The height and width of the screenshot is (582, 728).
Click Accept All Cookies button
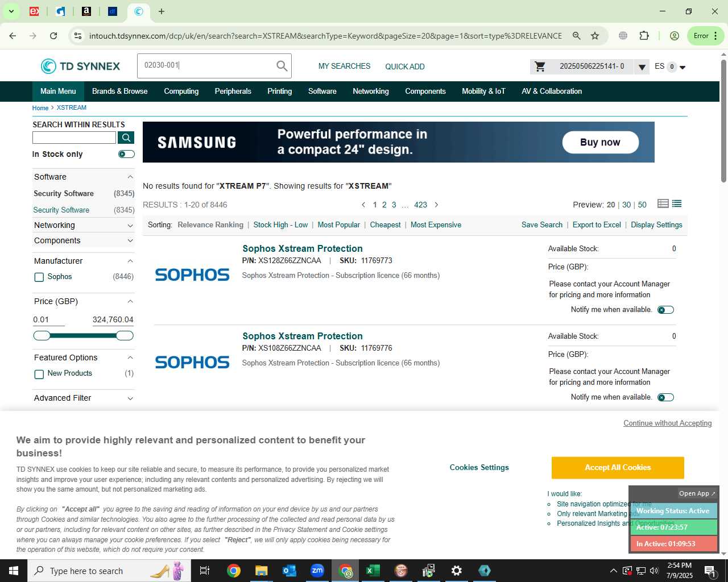618,467
